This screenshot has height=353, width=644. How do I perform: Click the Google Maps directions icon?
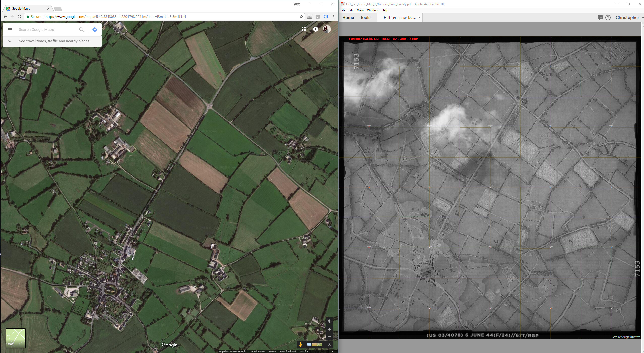coord(95,30)
